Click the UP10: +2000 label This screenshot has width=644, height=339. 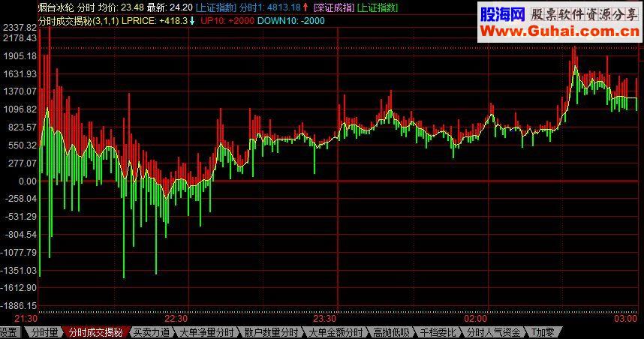click(227, 20)
